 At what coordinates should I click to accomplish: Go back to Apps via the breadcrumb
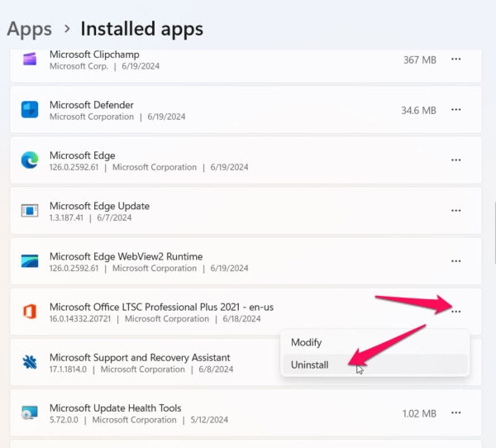coord(29,29)
